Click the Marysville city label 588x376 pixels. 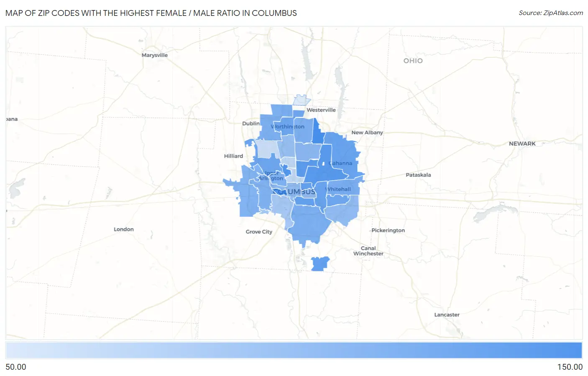tap(154, 55)
